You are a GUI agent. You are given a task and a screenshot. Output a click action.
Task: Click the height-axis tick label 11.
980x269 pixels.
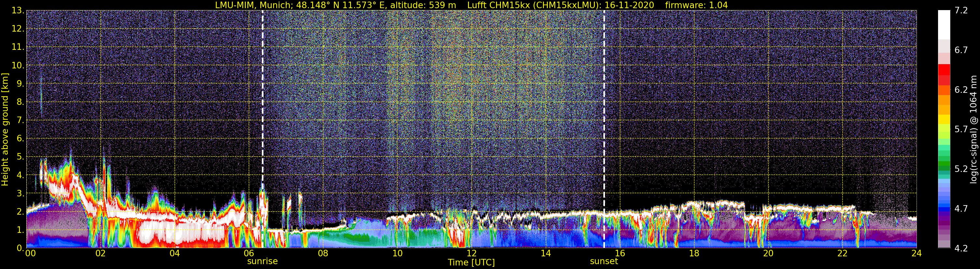tap(18, 47)
